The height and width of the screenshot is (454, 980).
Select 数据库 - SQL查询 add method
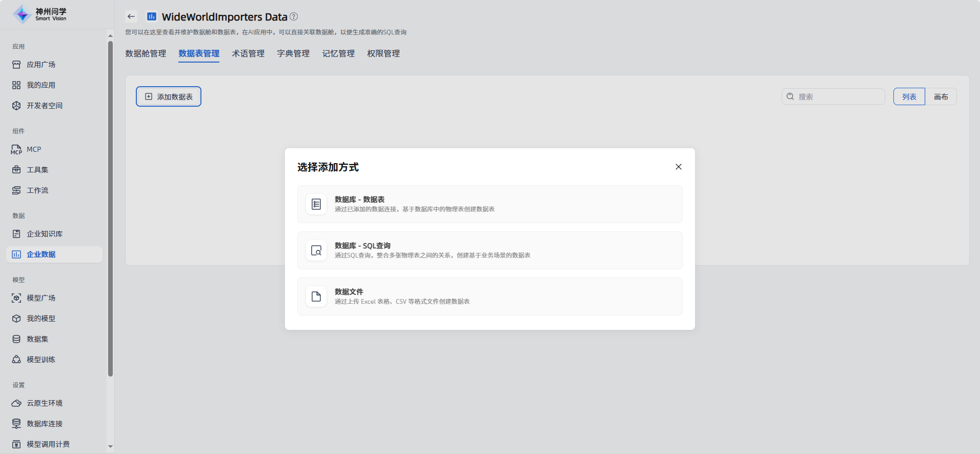(489, 250)
